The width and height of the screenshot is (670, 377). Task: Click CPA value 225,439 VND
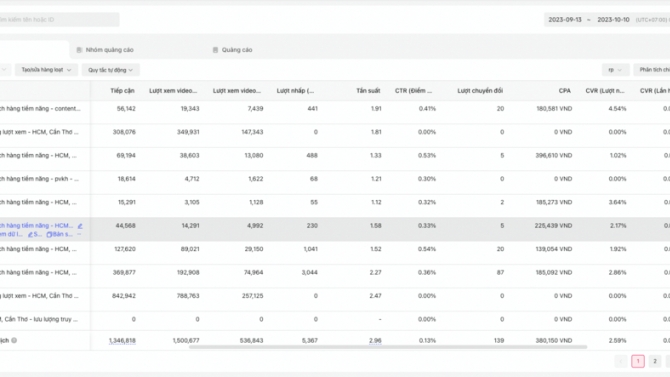(553, 226)
